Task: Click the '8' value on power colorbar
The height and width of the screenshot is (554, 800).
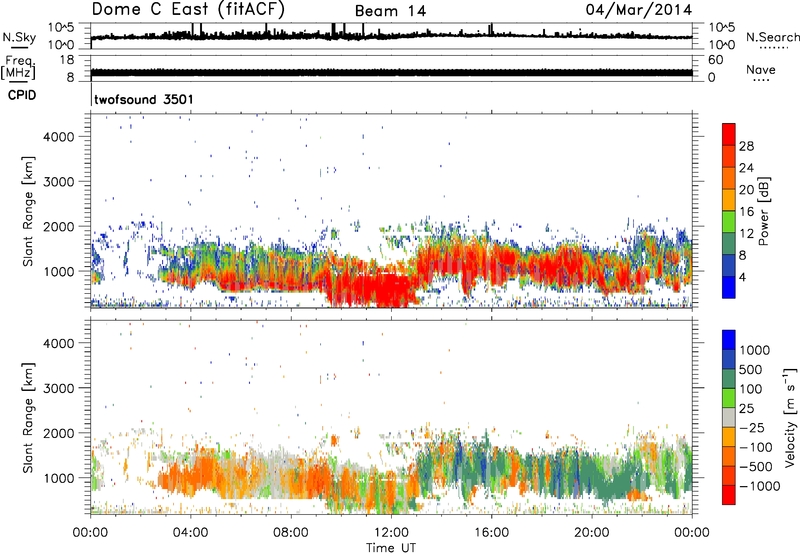Action: [743, 255]
